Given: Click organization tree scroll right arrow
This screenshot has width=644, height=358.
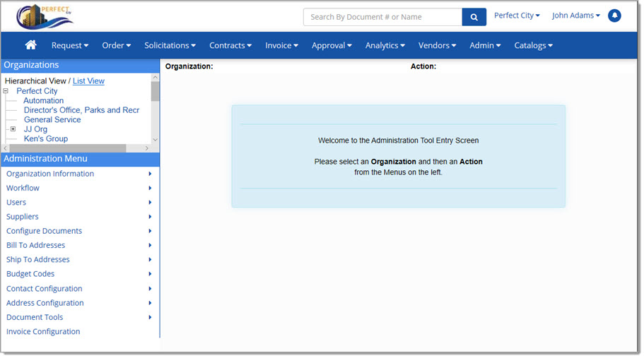Looking at the screenshot, I should pos(147,148).
